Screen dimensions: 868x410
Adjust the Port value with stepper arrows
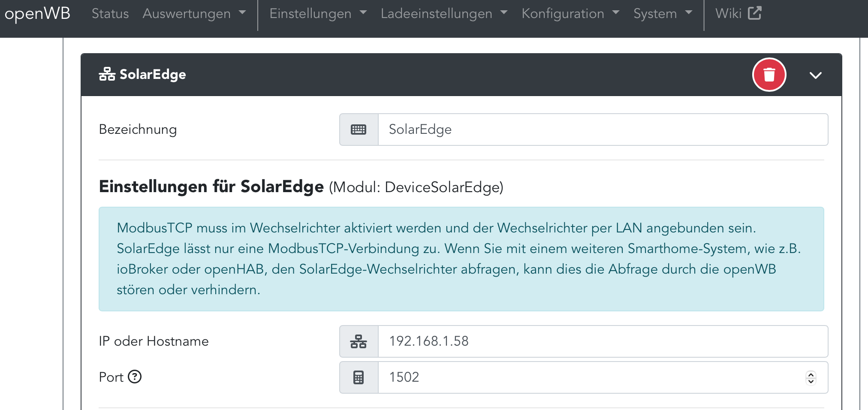click(811, 377)
